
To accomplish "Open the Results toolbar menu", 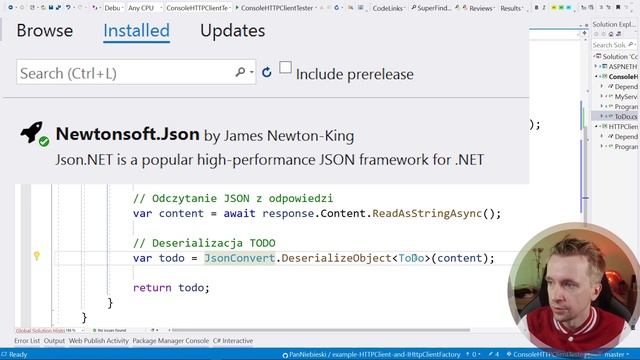I will [x=511, y=8].
